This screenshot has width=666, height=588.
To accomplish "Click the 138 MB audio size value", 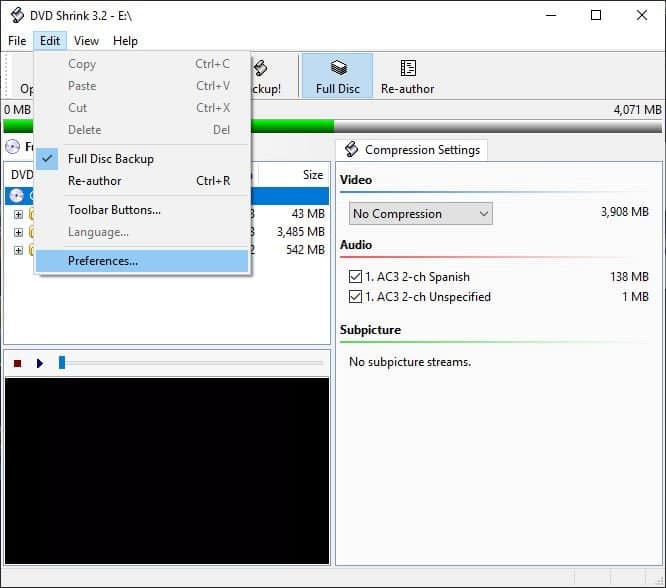I will pyautogui.click(x=629, y=277).
